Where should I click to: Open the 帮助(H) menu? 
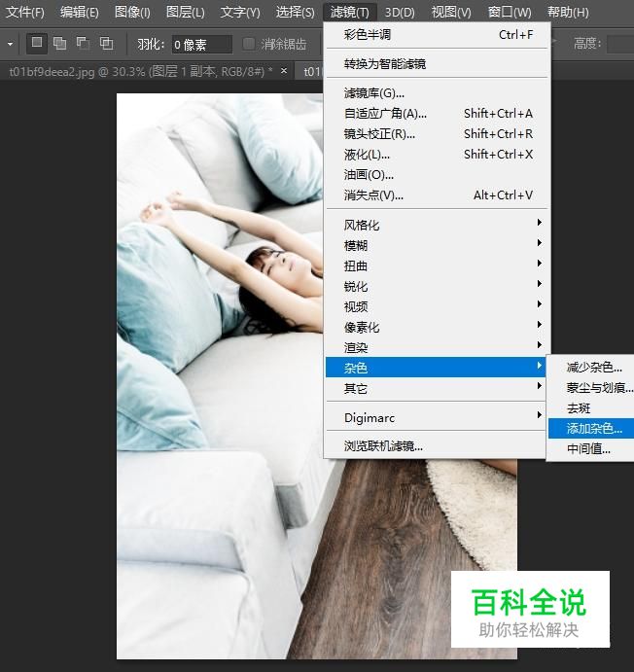pyautogui.click(x=568, y=12)
